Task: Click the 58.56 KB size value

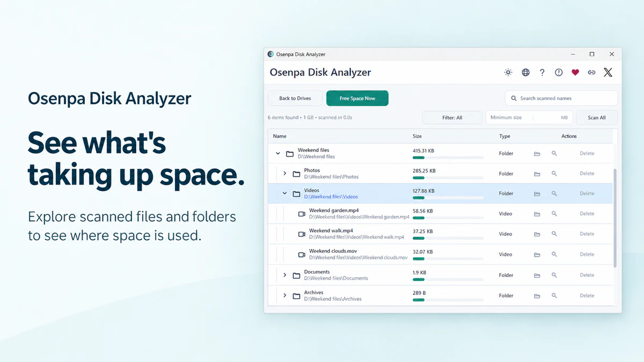Action: (x=422, y=211)
